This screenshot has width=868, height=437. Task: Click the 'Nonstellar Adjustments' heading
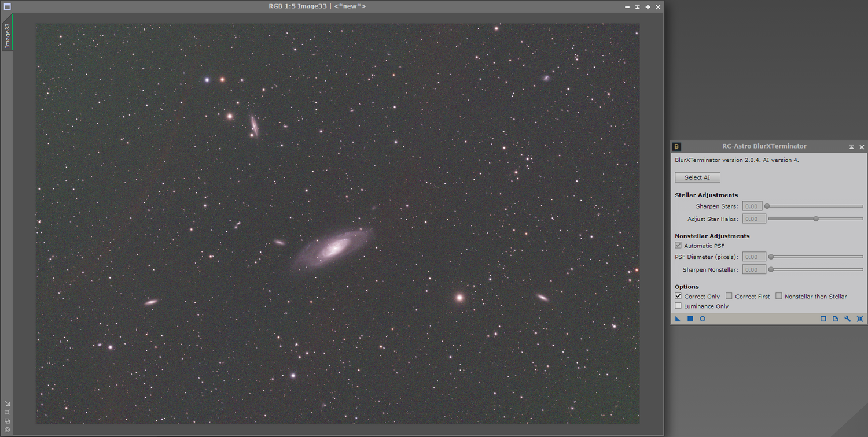[712, 236]
